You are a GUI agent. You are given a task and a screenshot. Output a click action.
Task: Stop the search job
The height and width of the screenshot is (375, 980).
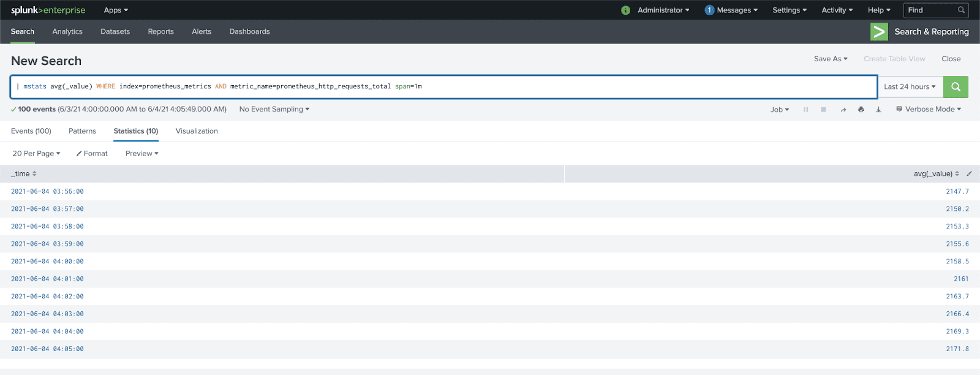[824, 110]
